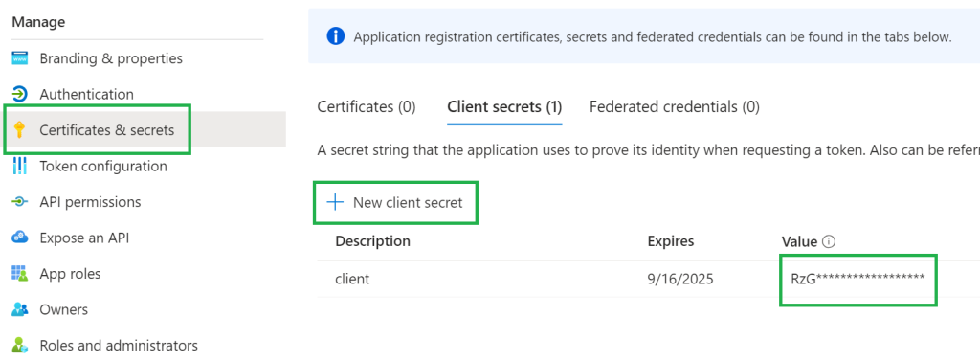
Task: Select the masked RzG secret value
Action: 857,279
